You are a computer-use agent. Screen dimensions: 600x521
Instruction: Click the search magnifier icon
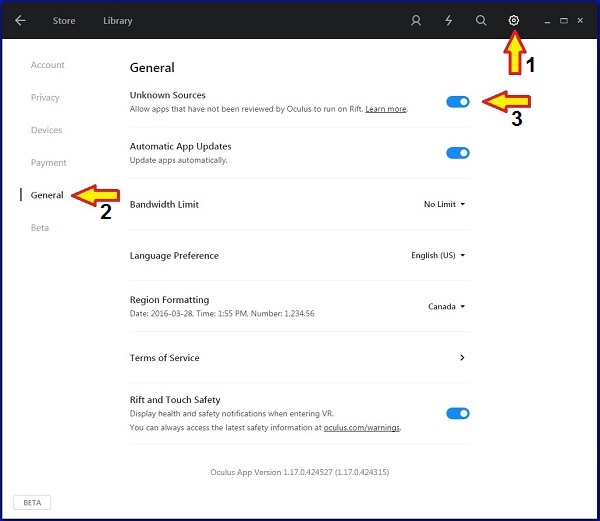[481, 20]
